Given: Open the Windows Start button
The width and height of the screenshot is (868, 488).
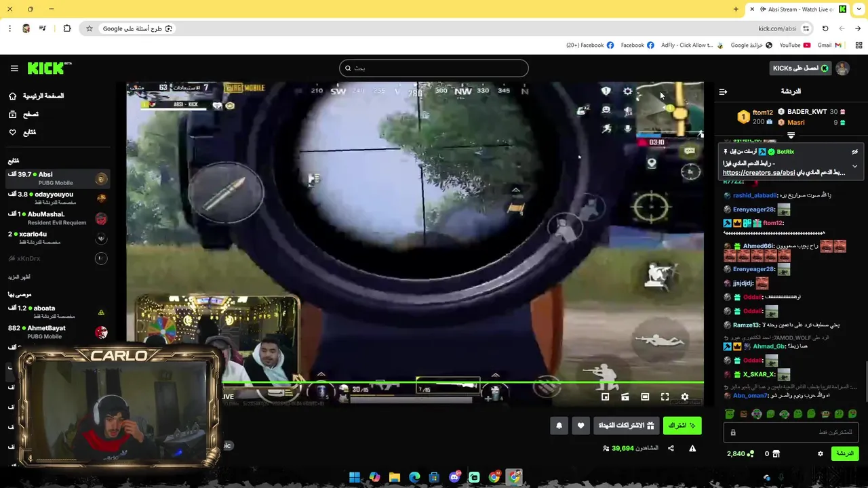Looking at the screenshot, I should (355, 477).
